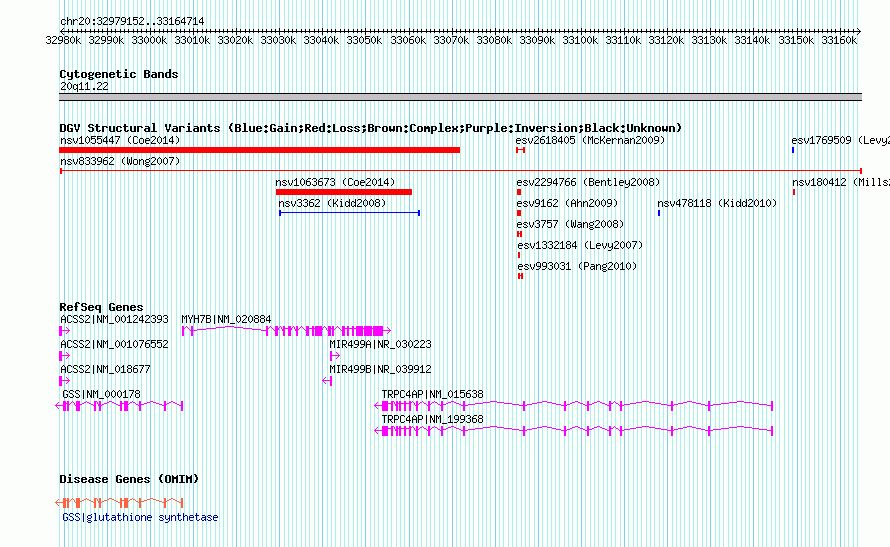Click the esv2618405 (McKernan2009) variant marker
This screenshot has height=547, width=890.
pos(520,150)
